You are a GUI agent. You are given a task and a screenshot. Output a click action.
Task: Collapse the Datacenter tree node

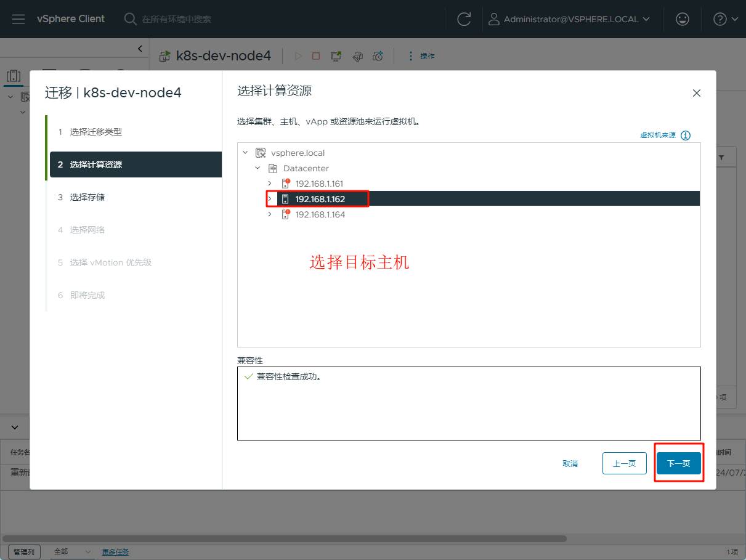[257, 168]
